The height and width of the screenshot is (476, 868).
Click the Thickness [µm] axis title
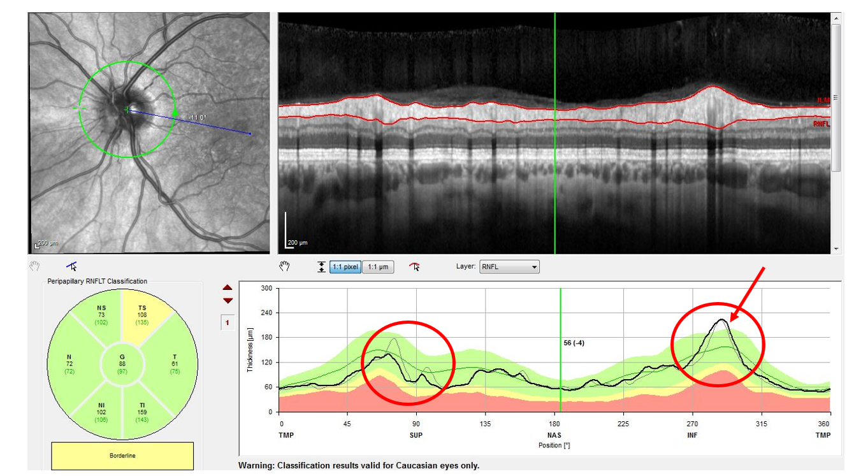250,350
